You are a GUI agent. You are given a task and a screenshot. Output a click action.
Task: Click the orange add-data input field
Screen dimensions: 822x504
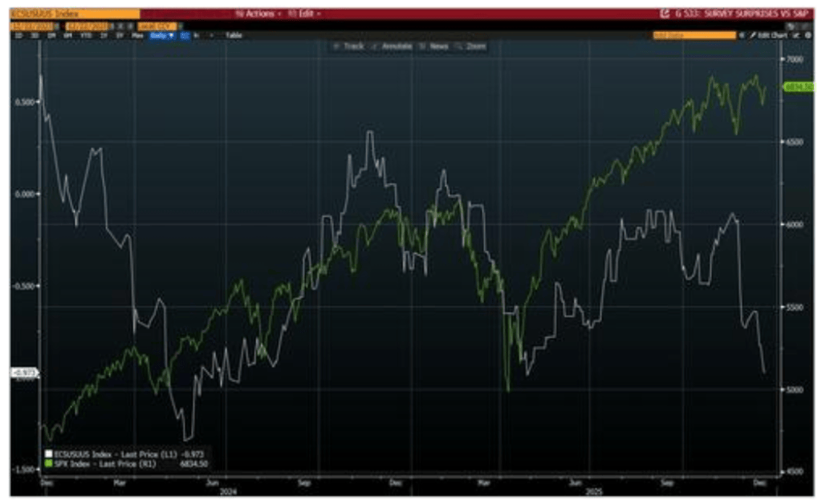(694, 35)
